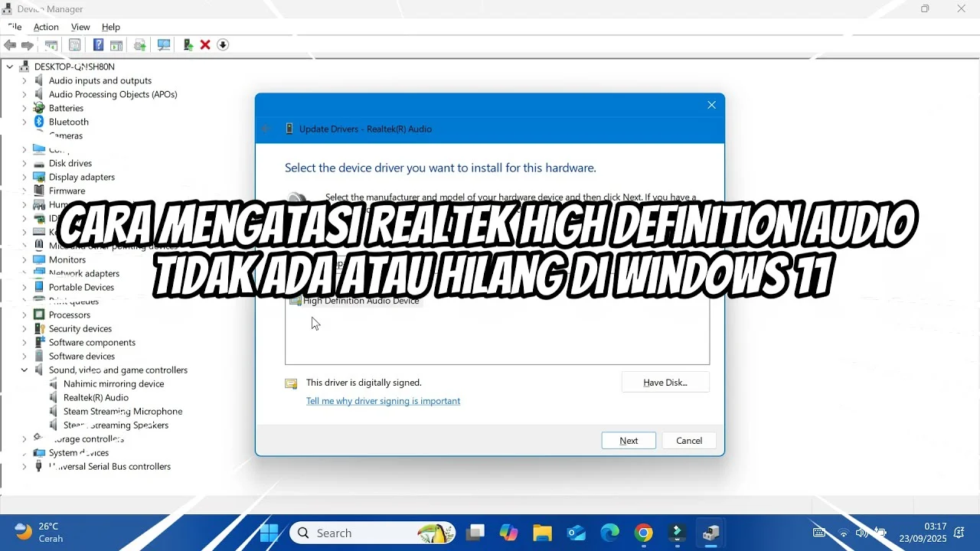The width and height of the screenshot is (980, 551).
Task: Collapse Sound, video and game controllers
Action: (24, 370)
